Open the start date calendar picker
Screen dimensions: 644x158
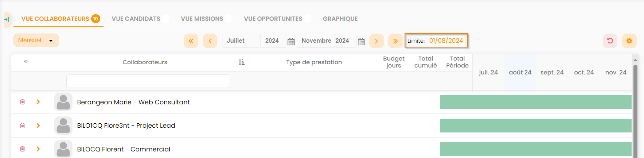(x=291, y=41)
